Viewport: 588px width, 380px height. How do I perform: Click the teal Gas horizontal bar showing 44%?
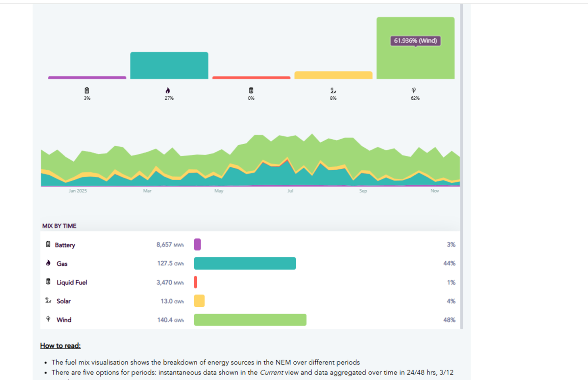(x=245, y=263)
